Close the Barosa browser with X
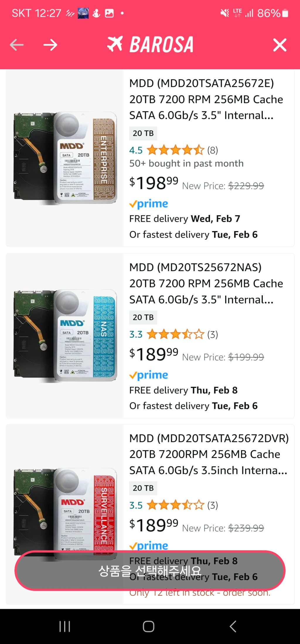 pos(279,45)
